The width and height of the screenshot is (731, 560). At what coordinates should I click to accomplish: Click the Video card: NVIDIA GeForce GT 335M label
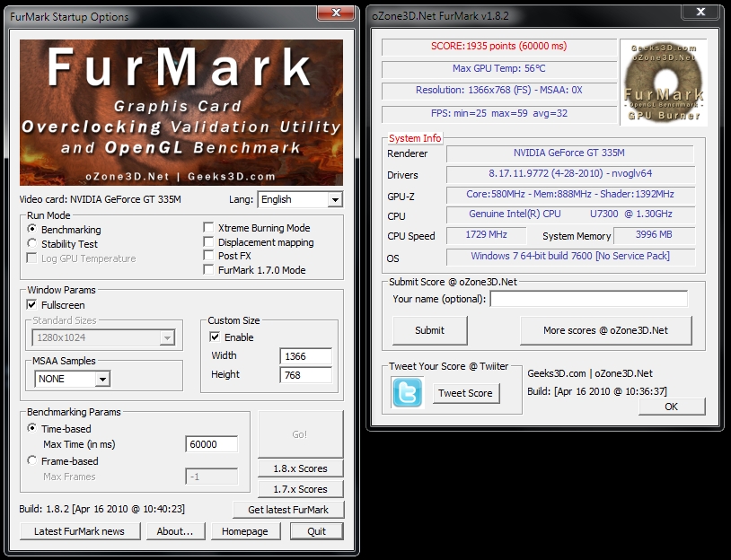(x=101, y=199)
